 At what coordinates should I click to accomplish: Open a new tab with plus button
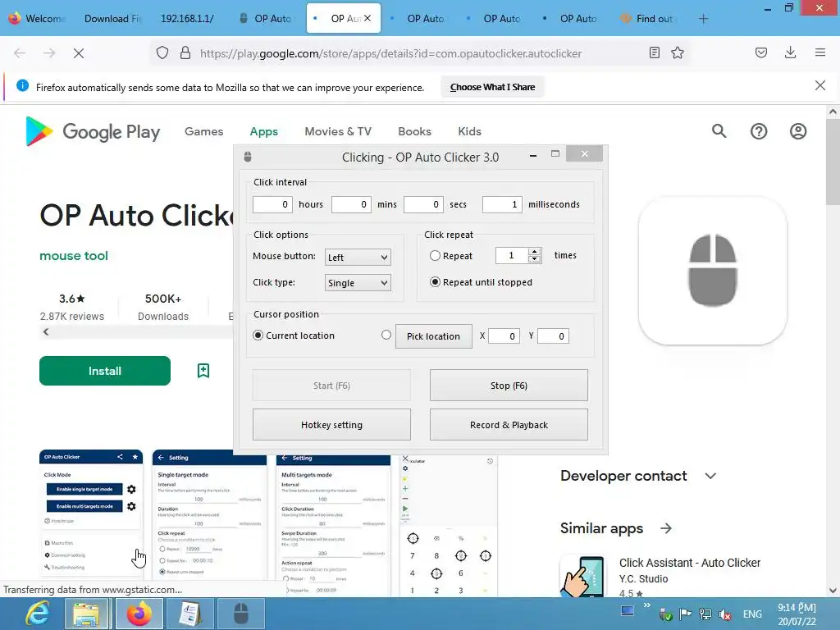tap(703, 19)
